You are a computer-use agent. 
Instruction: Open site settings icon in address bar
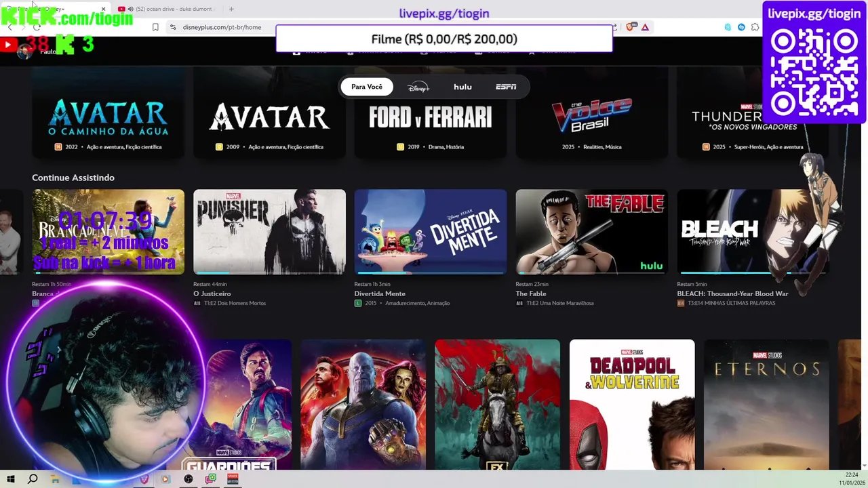tap(173, 27)
